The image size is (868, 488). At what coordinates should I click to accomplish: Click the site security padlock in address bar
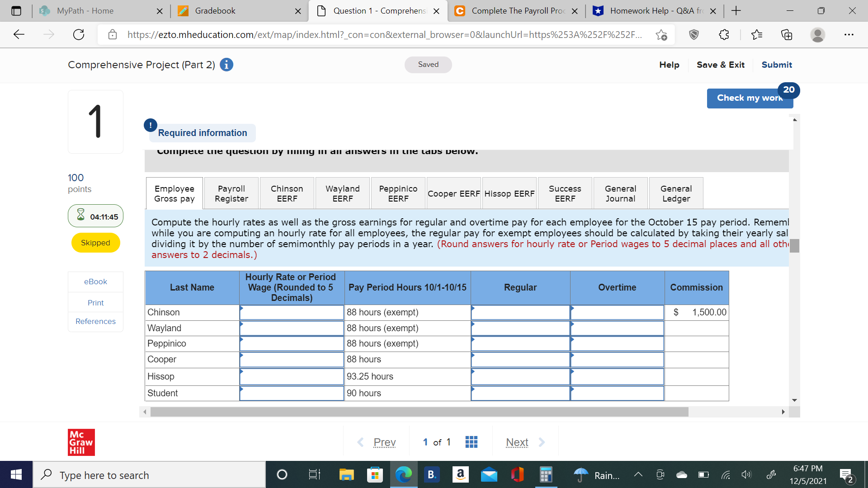coord(113,34)
